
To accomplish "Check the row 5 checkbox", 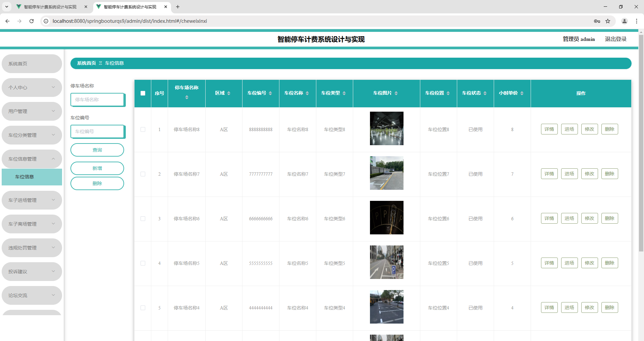I will (x=143, y=308).
